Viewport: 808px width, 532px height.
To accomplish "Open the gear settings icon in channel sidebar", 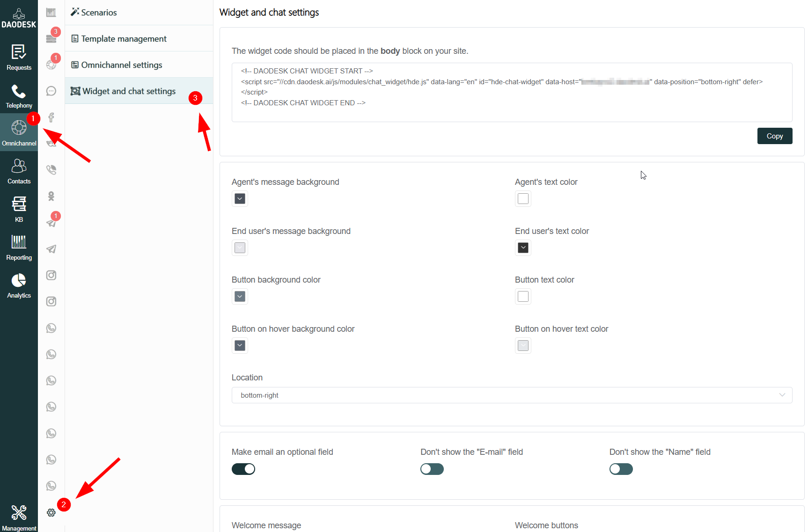I will [51, 512].
